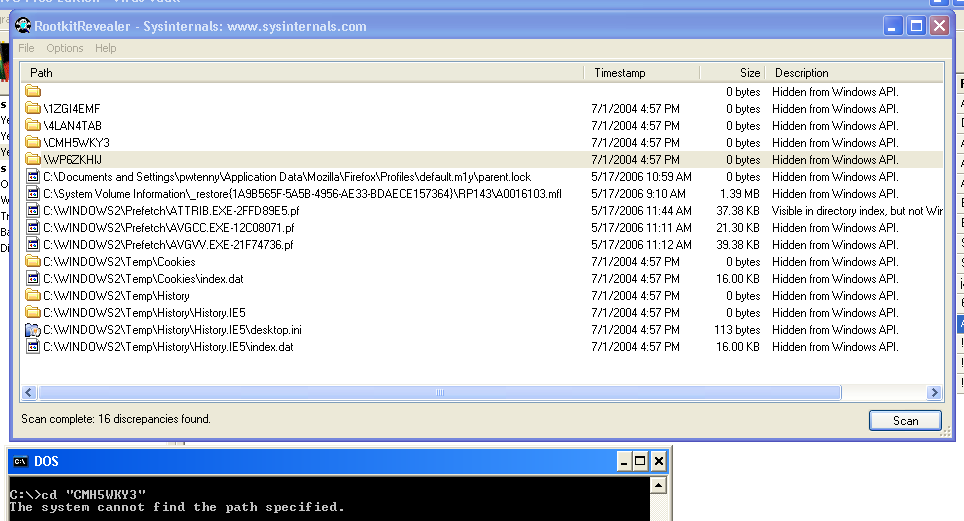The width and height of the screenshot is (964, 521).
Task: Select the System Volume Information A0016103.mfl path
Action: click(x=302, y=194)
